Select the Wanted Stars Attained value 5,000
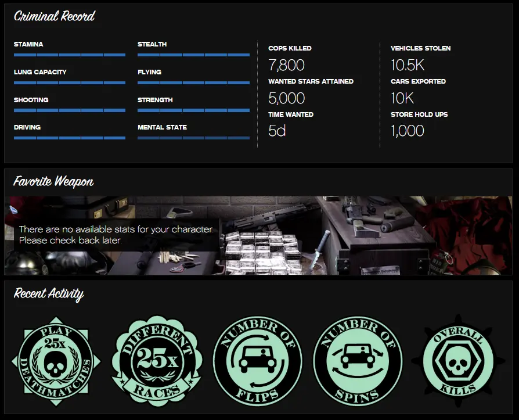The height and width of the screenshot is (420, 519). click(x=286, y=98)
